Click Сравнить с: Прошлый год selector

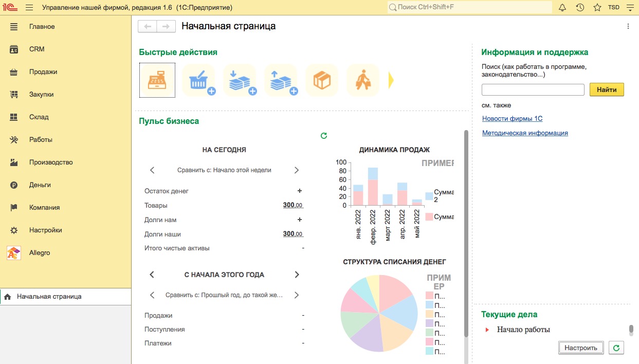coord(224,295)
